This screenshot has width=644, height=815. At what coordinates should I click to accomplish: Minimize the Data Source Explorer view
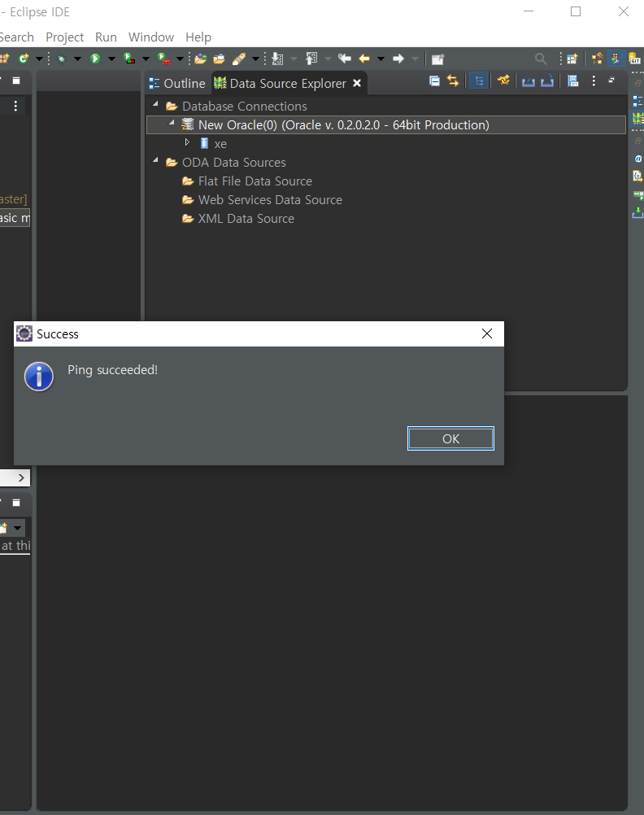click(611, 80)
